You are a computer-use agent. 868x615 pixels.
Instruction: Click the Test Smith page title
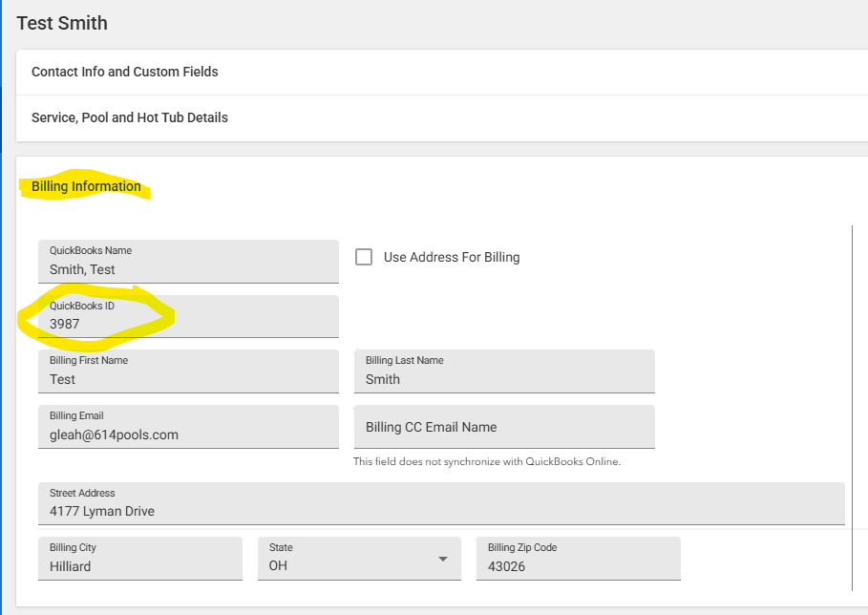62,23
